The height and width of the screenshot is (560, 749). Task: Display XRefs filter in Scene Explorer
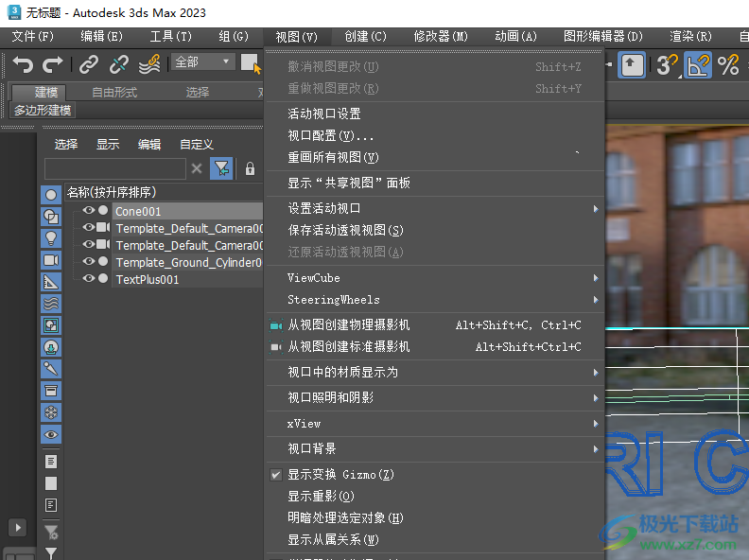coord(51,347)
